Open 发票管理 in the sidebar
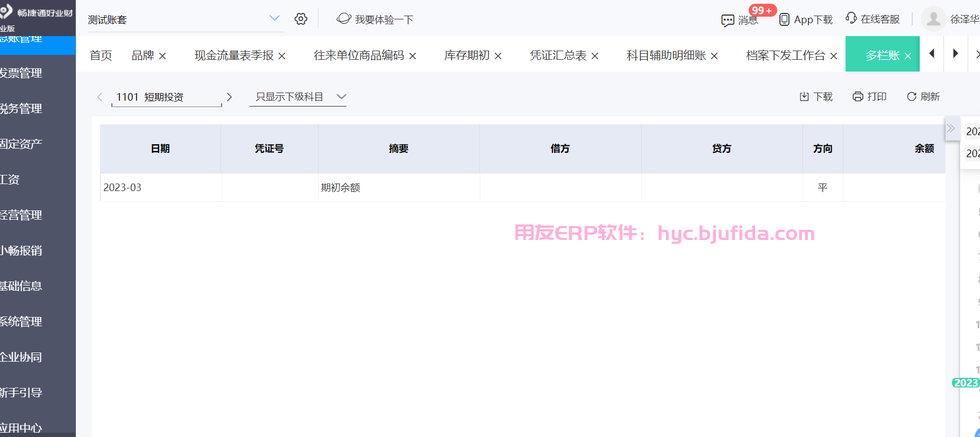The image size is (980, 437). point(22,73)
